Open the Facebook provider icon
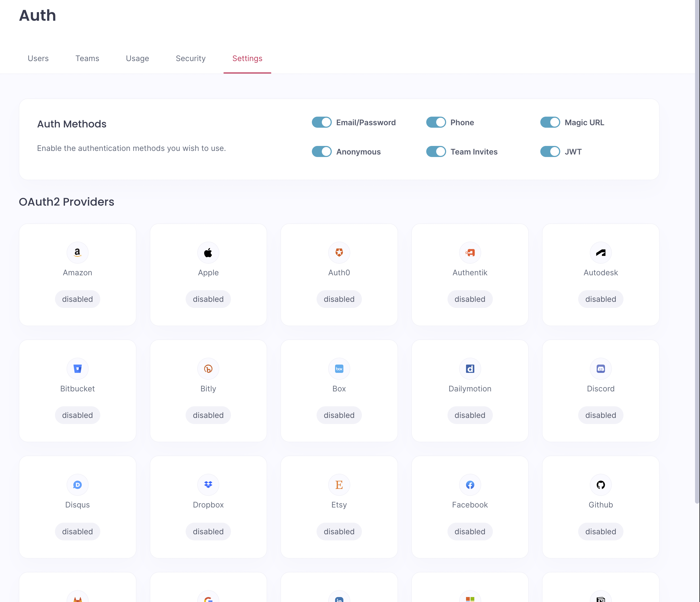The width and height of the screenshot is (700, 602). tap(470, 485)
